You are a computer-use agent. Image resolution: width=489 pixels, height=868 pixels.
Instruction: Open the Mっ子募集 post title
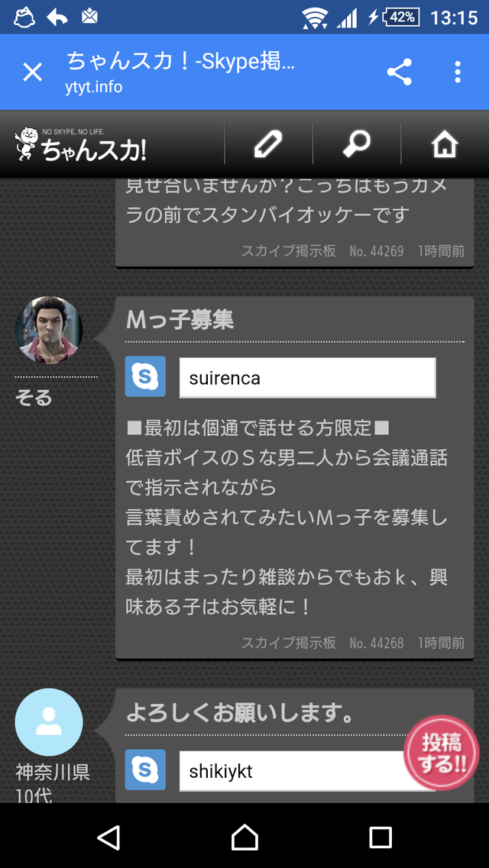coord(180,321)
